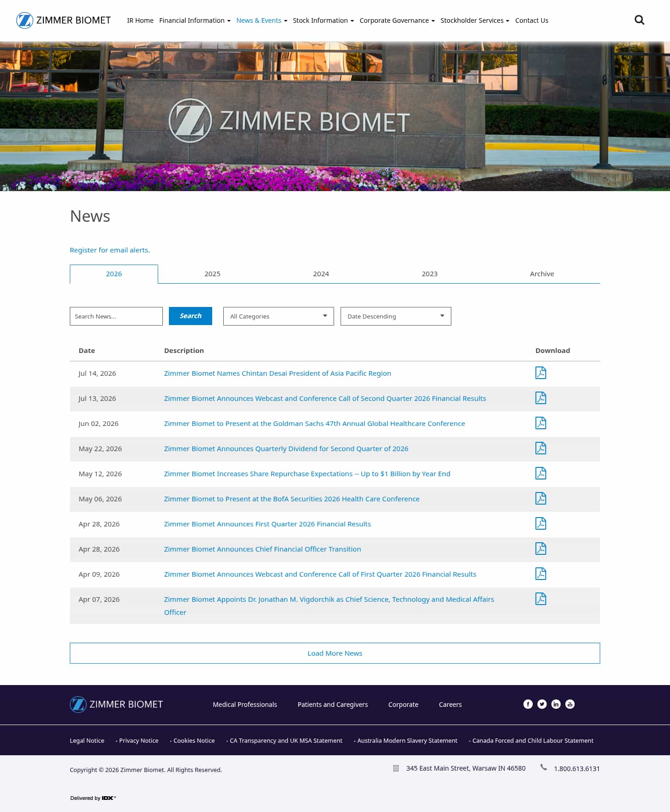Open Second Quarter 2026 webcast announcement link
Screen dimensions: 670x812
pos(325,399)
